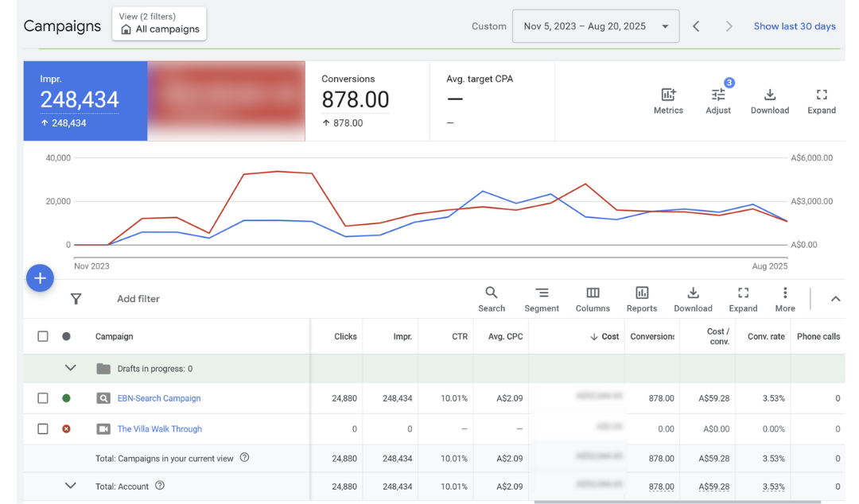Expand the Total: Account row chevron

tap(71, 486)
